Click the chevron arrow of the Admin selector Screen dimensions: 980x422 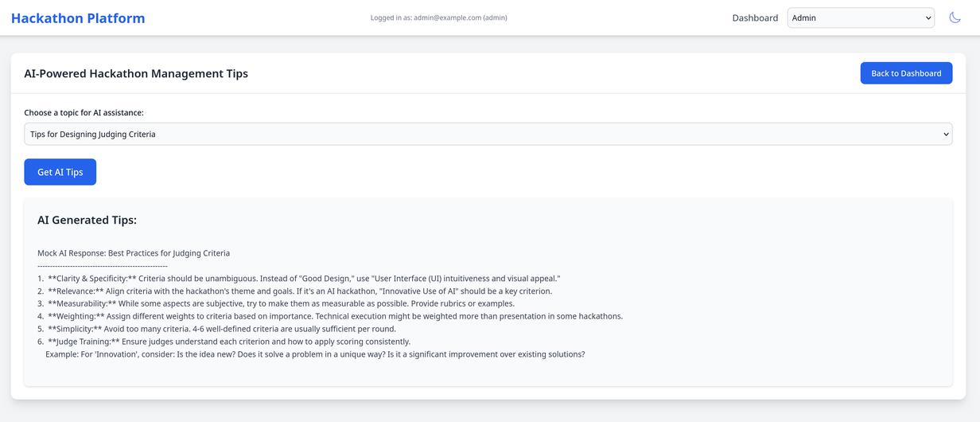(x=928, y=18)
